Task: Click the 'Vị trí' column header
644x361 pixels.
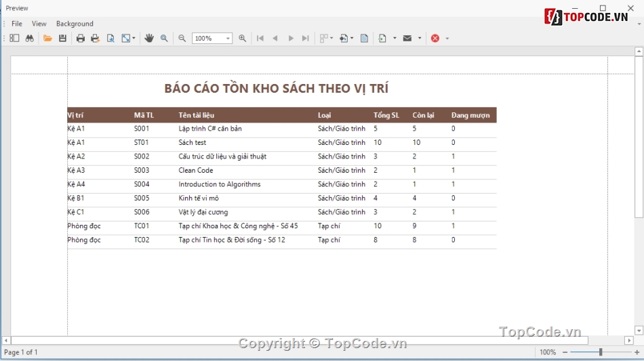Action: click(75, 115)
